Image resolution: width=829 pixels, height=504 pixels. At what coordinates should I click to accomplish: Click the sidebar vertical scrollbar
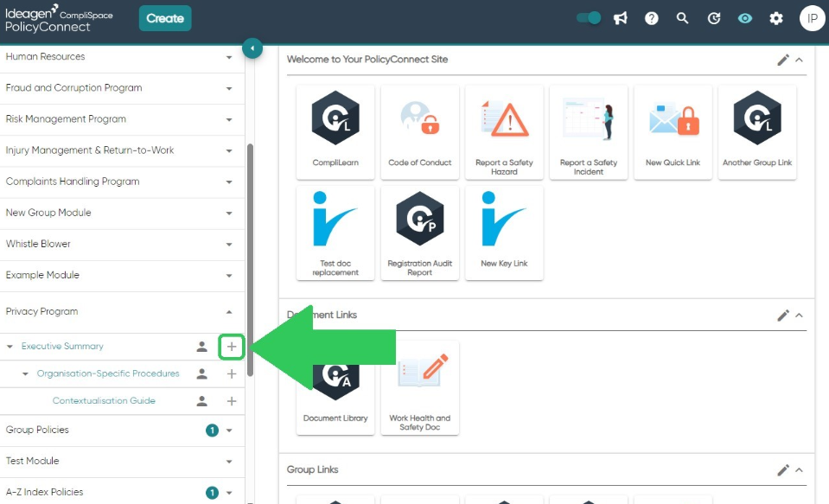(x=250, y=259)
